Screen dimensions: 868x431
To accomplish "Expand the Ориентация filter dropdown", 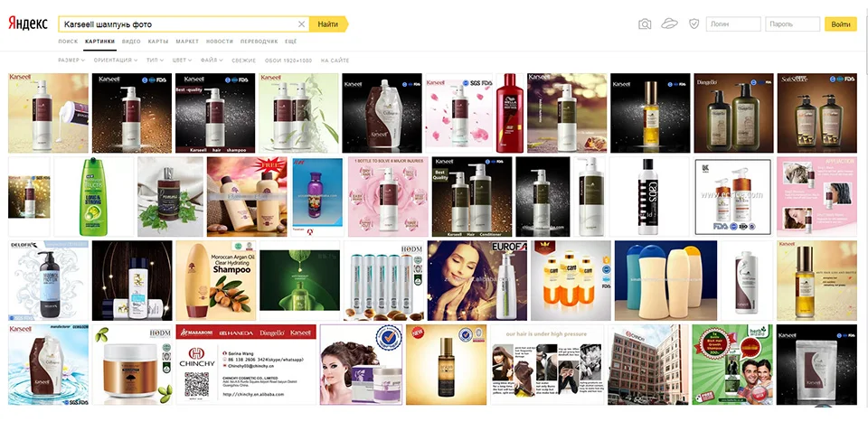I will pyautogui.click(x=116, y=61).
